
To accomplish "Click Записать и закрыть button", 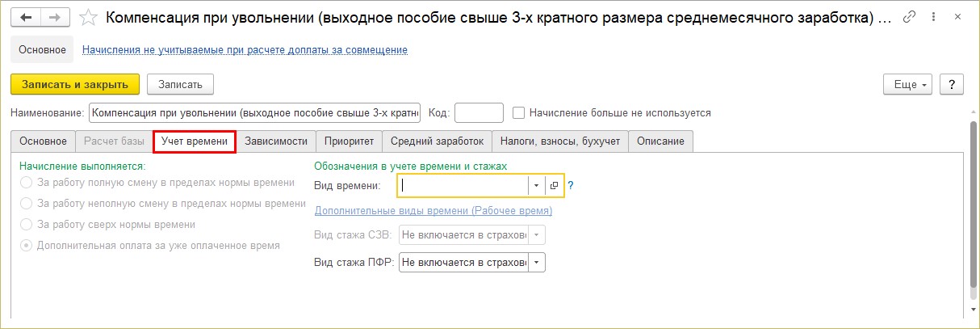I will [75, 84].
